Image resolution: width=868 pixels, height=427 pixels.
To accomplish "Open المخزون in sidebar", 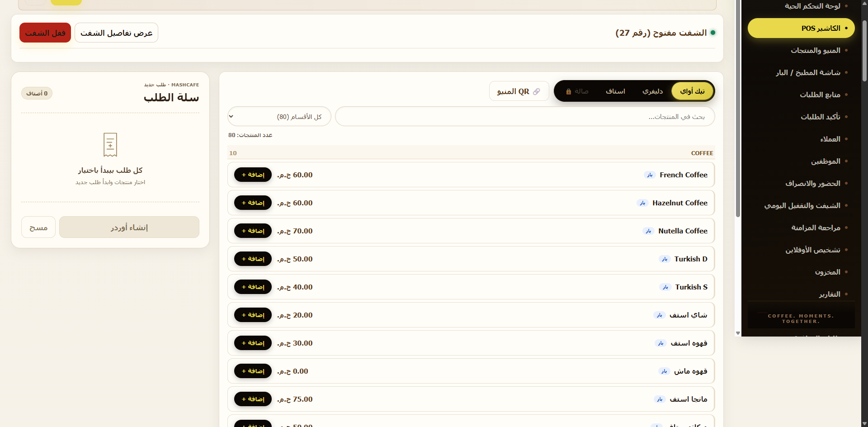I will click(801, 272).
